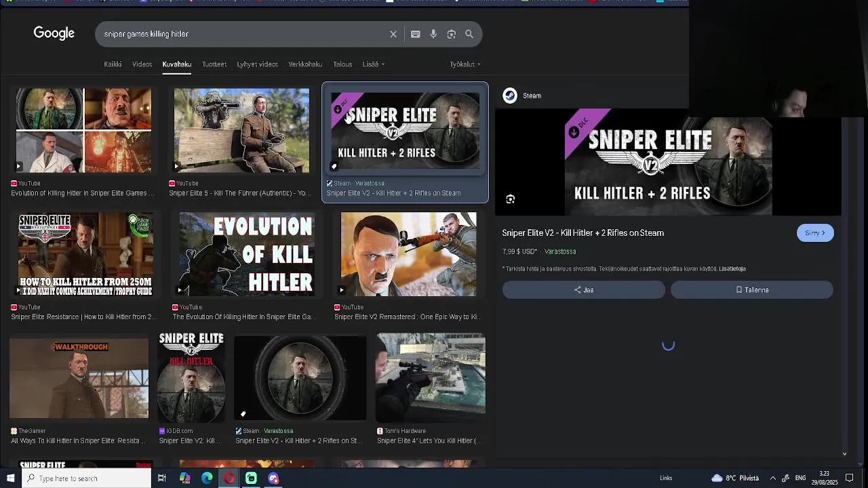Click the magnifying glass search button
Image resolution: width=868 pixels, height=488 pixels.
469,34
